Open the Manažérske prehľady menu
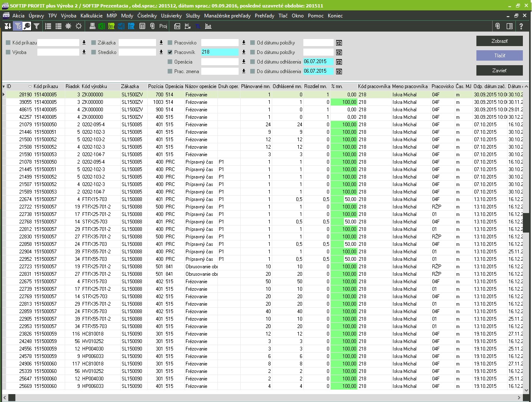The height and width of the screenshot is (402, 532). tap(227, 16)
